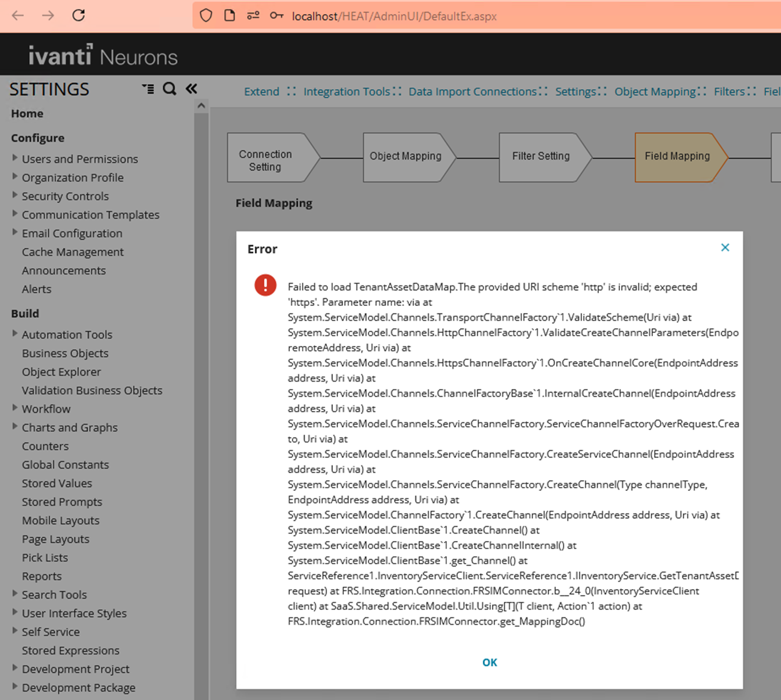Click the shield icon in address bar
Image resolution: width=781 pixels, height=700 pixels.
tap(206, 16)
